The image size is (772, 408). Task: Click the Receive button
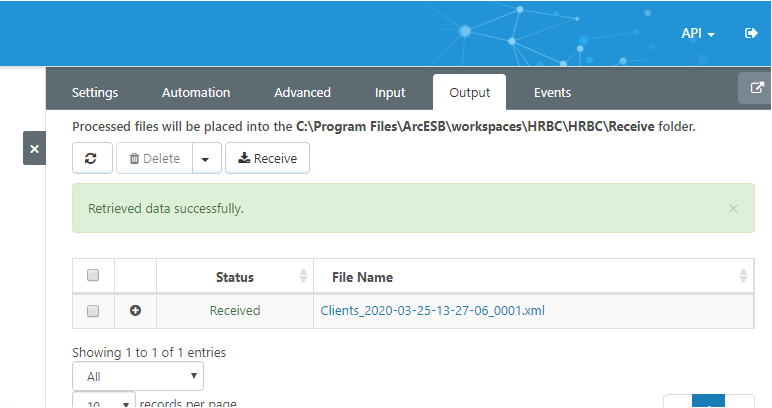click(x=267, y=158)
